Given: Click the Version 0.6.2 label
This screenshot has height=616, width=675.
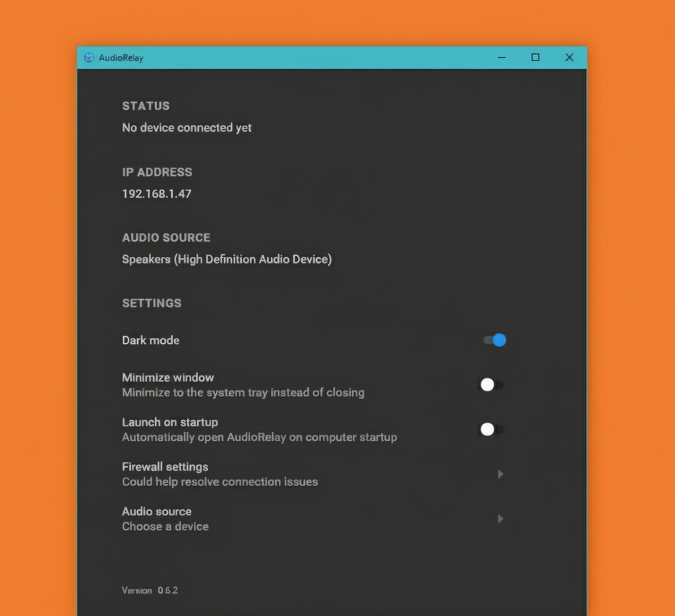Looking at the screenshot, I should pyautogui.click(x=150, y=590).
